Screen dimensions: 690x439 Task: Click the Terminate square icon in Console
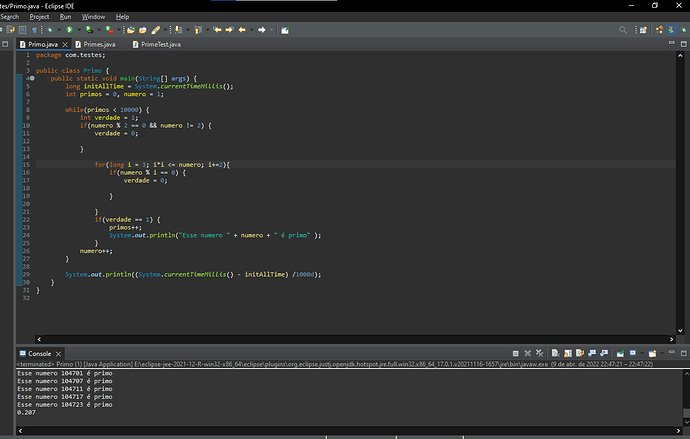pos(515,353)
